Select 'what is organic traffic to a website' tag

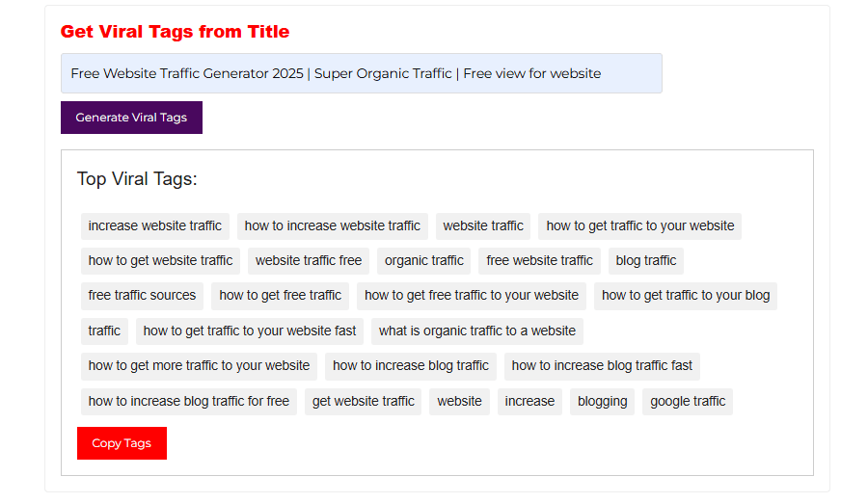coord(477,331)
